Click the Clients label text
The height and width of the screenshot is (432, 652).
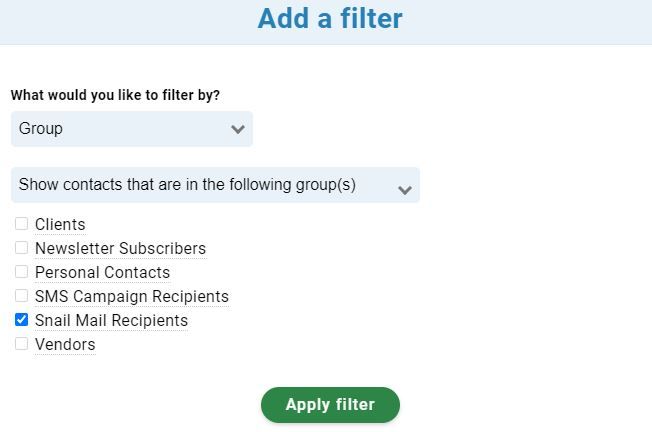click(60, 225)
